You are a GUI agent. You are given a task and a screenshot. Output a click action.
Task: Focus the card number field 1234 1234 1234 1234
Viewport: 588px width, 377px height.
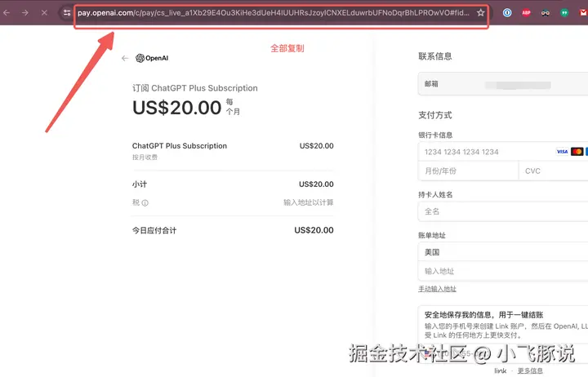click(x=503, y=152)
